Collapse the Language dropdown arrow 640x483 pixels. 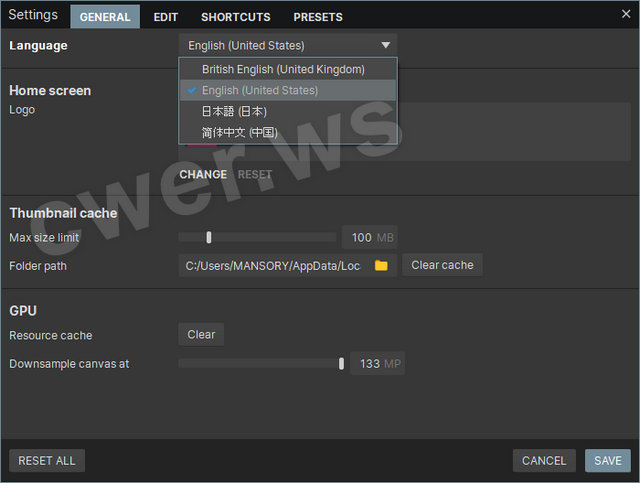coord(385,45)
